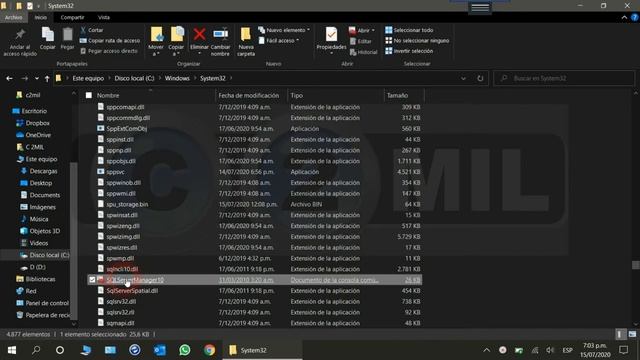Sort by Nombre column header
640x360 pixels.
pyautogui.click(x=108, y=96)
